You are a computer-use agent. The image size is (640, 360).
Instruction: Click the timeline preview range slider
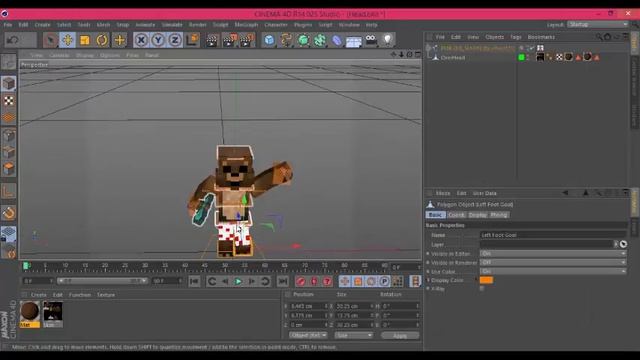tap(102, 281)
